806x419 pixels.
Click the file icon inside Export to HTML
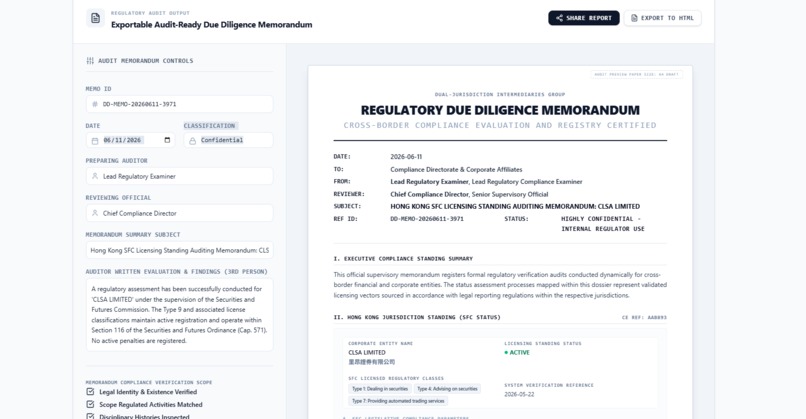[x=634, y=18]
